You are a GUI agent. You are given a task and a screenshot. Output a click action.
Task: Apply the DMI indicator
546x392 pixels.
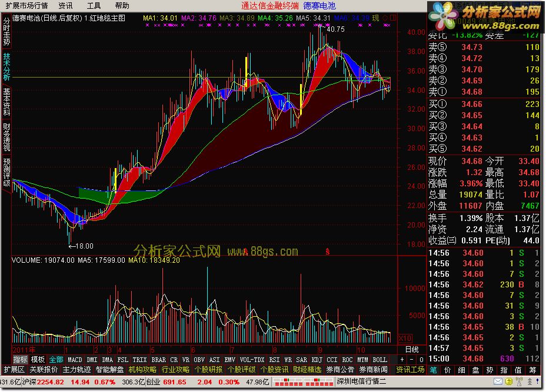pos(92,360)
